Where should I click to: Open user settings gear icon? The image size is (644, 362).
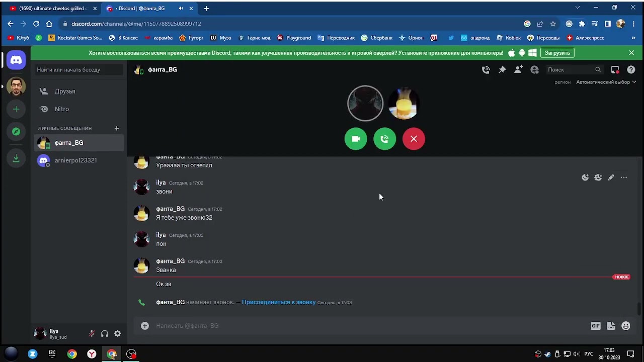pos(117,333)
